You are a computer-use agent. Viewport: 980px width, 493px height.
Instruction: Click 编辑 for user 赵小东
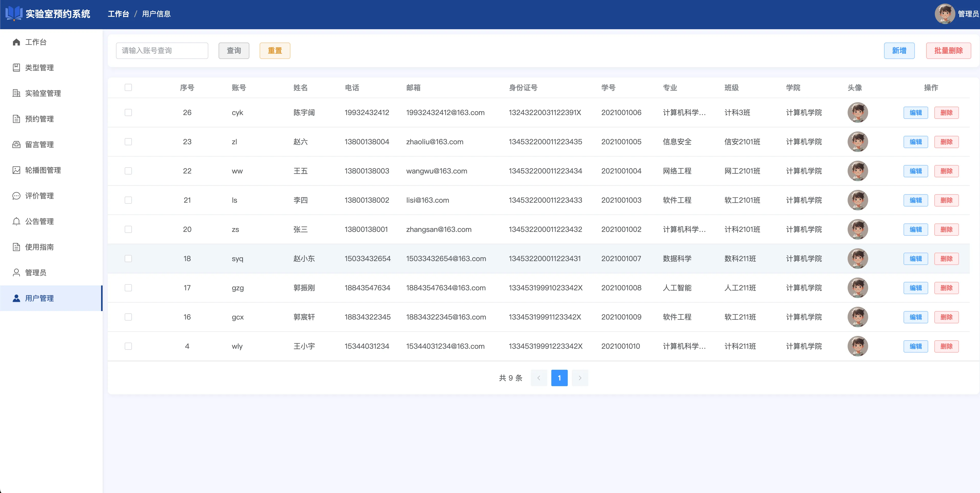point(915,259)
